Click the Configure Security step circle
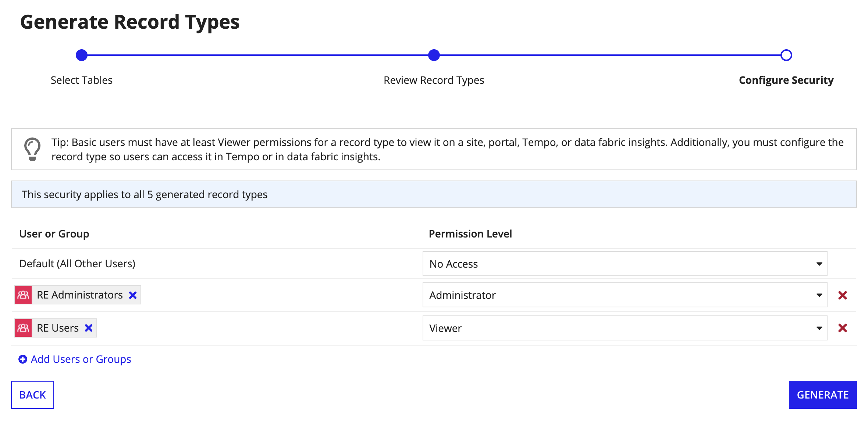The height and width of the screenshot is (425, 868). coord(786,55)
